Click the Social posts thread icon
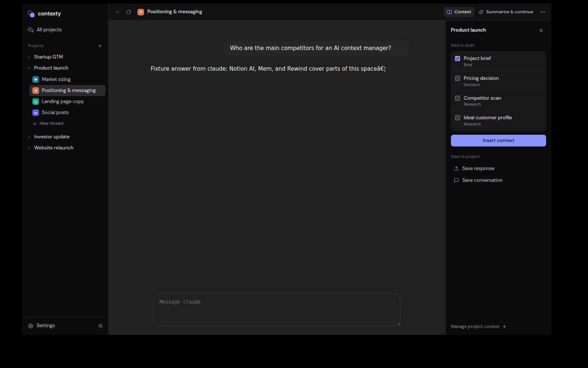 (36, 113)
